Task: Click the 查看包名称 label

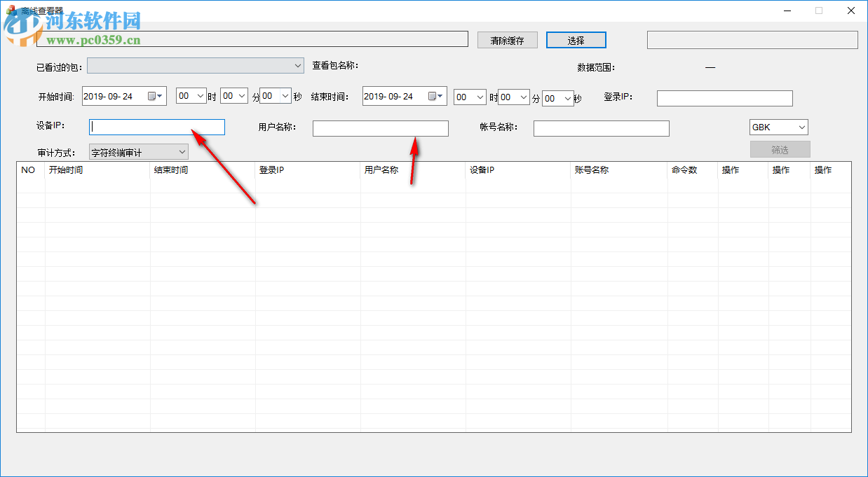Action: pos(335,66)
